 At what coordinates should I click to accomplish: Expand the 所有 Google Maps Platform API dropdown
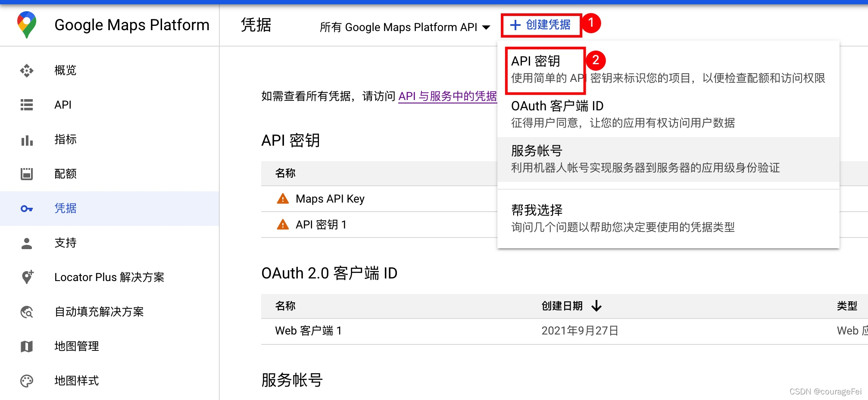tap(405, 27)
